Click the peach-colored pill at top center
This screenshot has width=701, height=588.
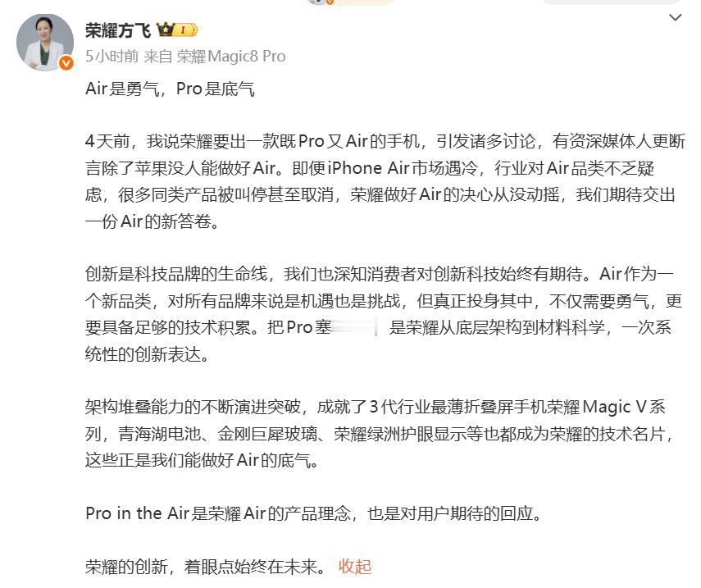pyautogui.click(x=364, y=2)
